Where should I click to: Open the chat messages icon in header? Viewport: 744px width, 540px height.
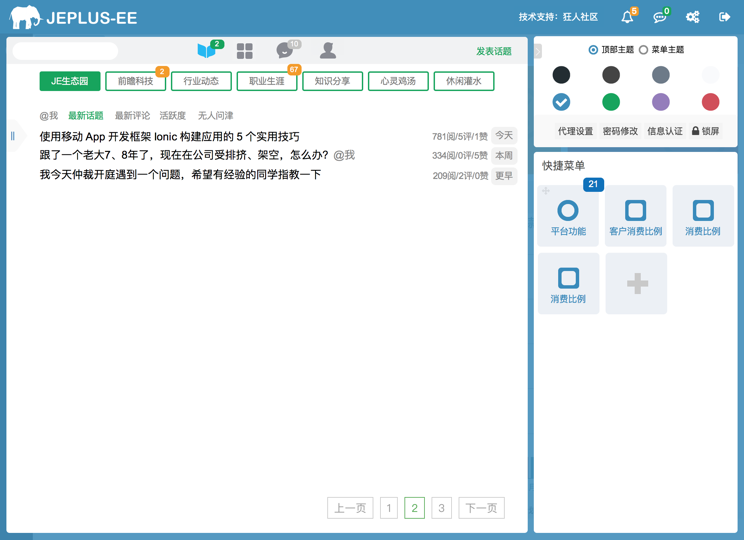(x=659, y=17)
